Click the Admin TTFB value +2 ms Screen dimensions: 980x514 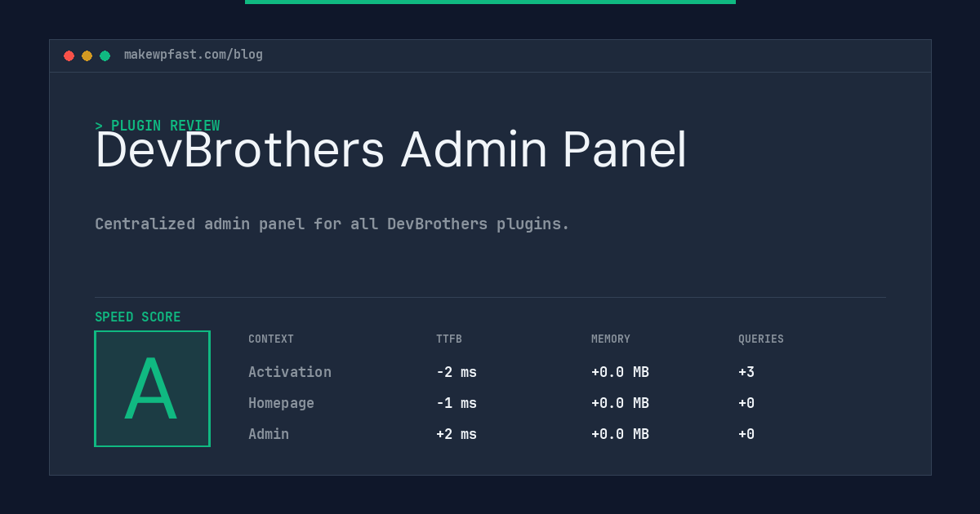[x=457, y=434]
